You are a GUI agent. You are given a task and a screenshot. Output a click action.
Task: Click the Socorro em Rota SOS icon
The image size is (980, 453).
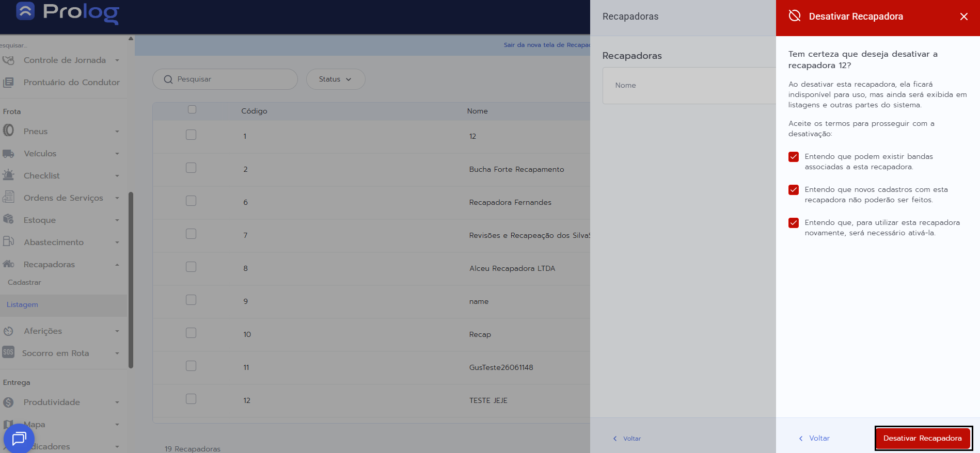pos(8,353)
